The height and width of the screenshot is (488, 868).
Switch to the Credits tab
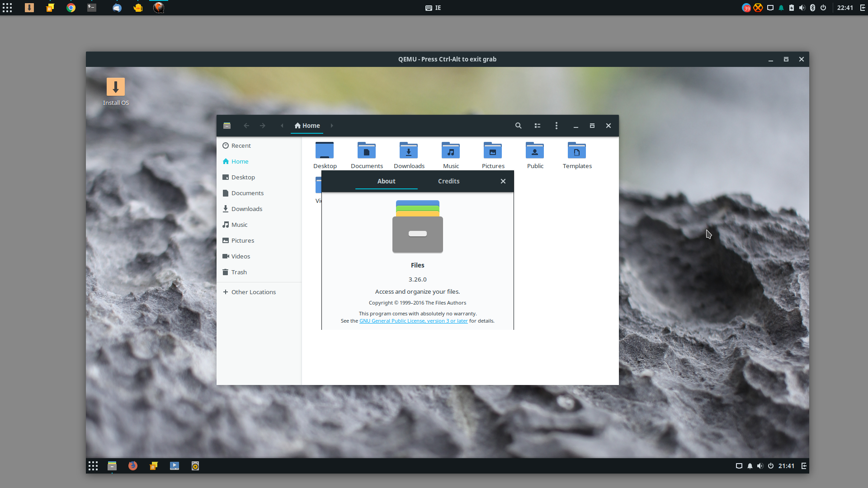point(448,181)
